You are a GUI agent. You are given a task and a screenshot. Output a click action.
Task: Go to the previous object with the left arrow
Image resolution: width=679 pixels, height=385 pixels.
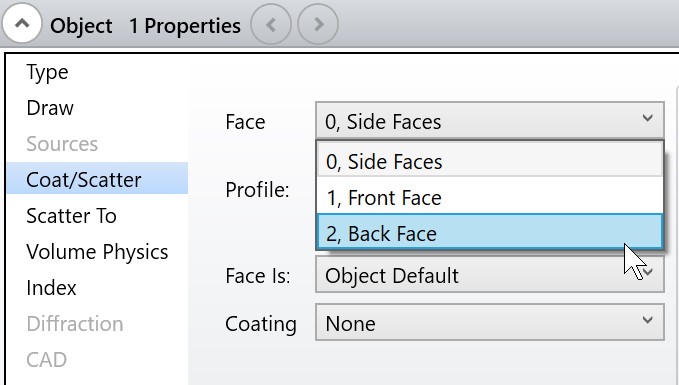tap(271, 24)
